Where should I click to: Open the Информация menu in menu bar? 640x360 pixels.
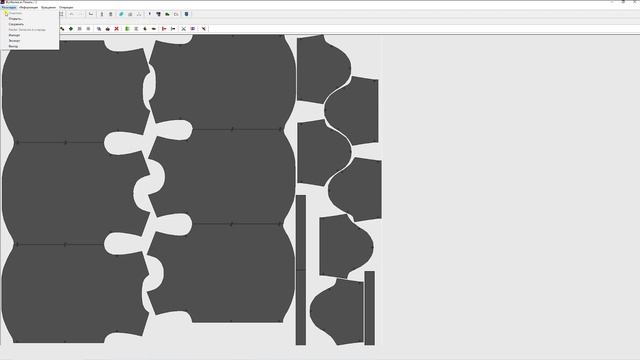coord(29,7)
